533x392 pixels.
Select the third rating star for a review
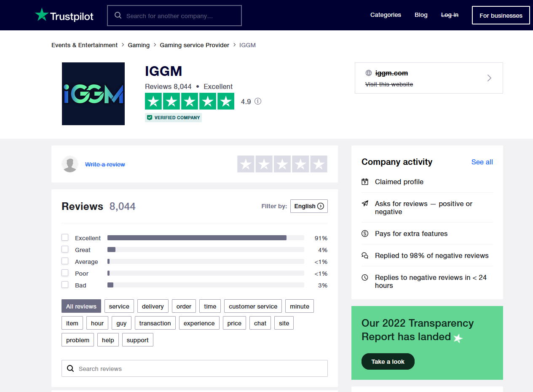[282, 164]
